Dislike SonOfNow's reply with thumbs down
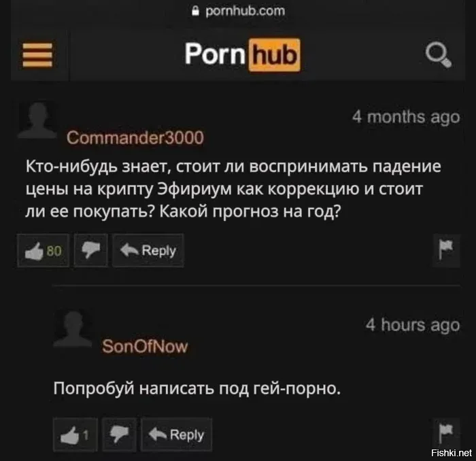The height and width of the screenshot is (461, 476). pyautogui.click(x=119, y=434)
